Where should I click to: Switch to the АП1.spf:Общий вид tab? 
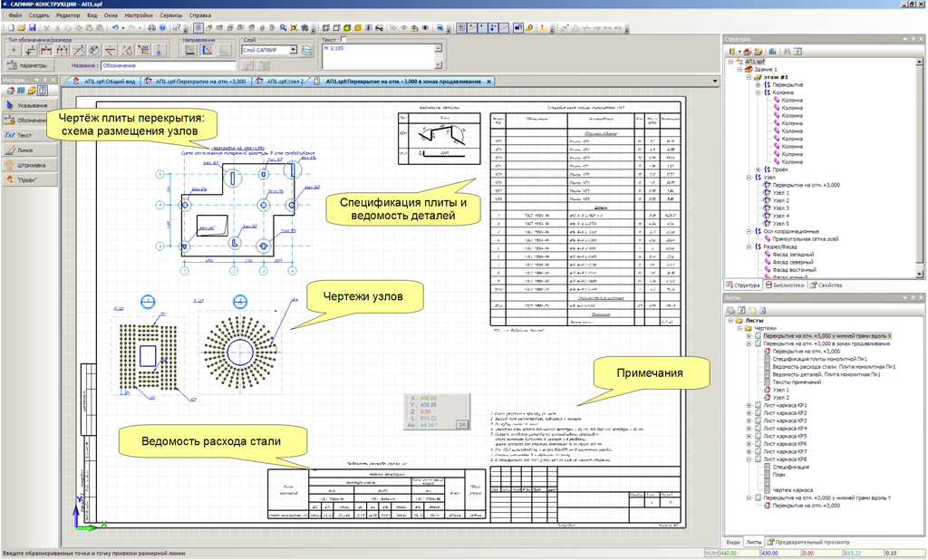(x=105, y=82)
